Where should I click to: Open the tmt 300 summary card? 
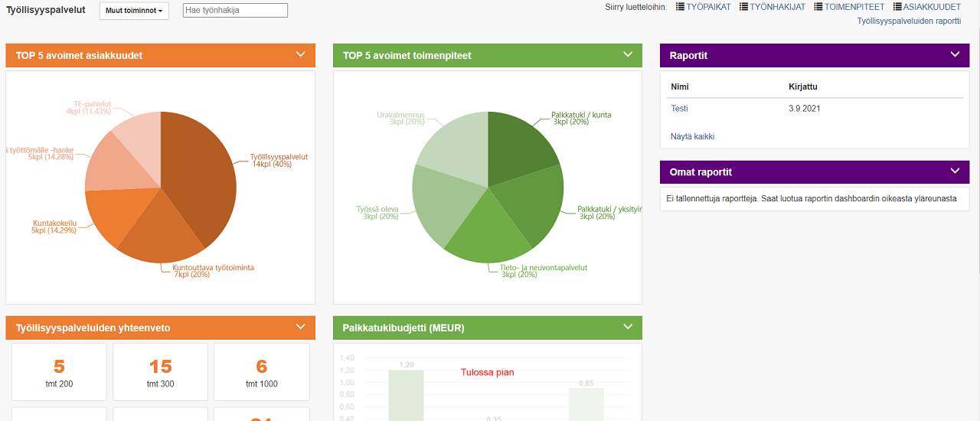(160, 372)
